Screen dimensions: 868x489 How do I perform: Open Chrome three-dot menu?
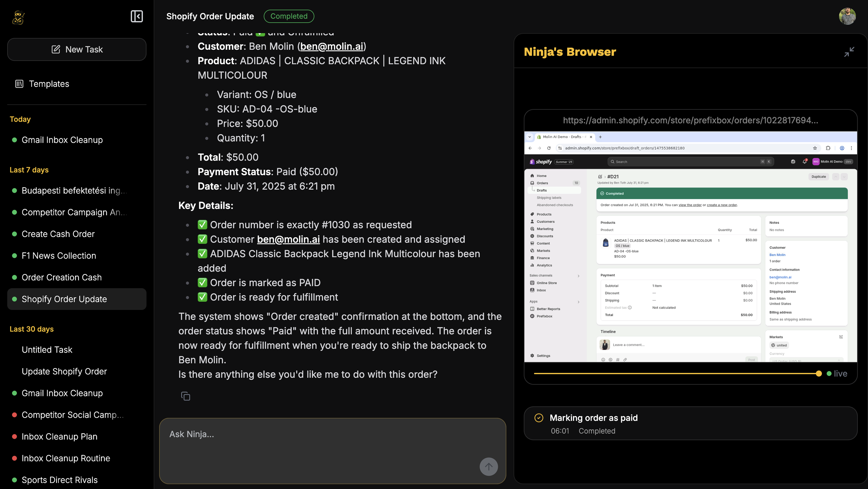click(851, 148)
